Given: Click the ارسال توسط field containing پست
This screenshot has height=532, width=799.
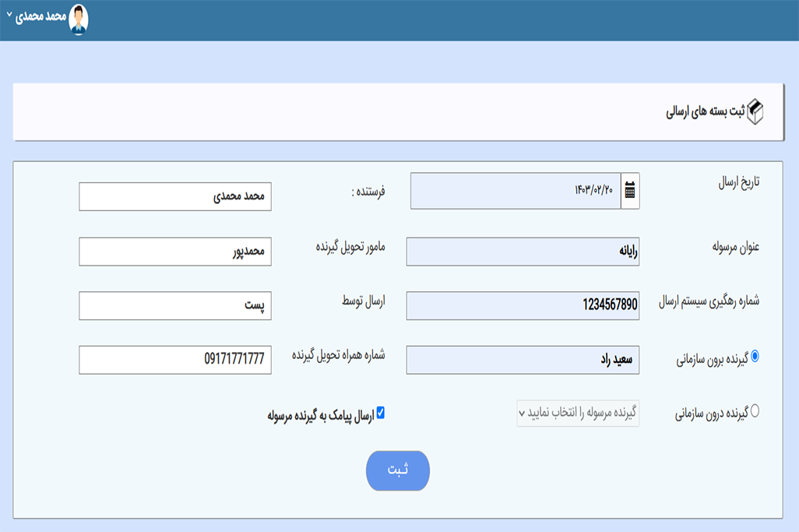Looking at the screenshot, I should [x=175, y=305].
